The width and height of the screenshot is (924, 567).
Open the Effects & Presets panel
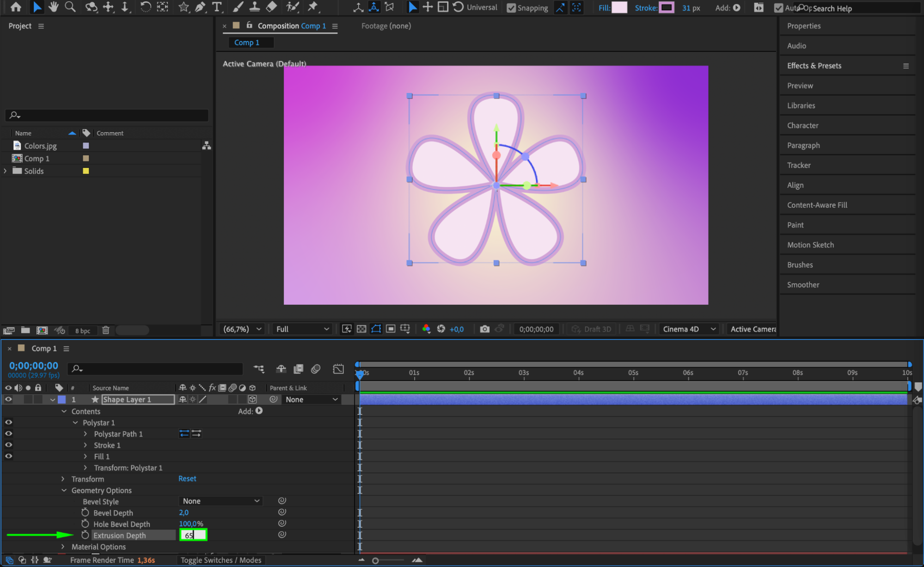tap(814, 66)
